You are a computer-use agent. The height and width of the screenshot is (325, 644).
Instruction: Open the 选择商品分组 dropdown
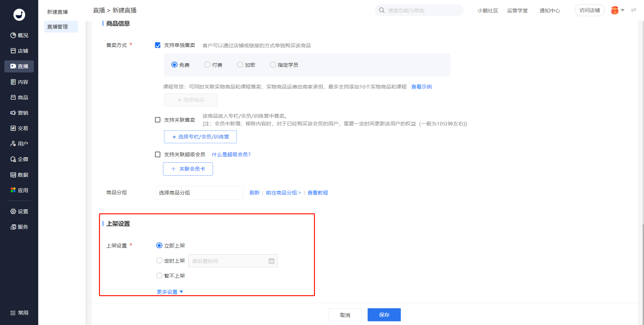[199, 193]
